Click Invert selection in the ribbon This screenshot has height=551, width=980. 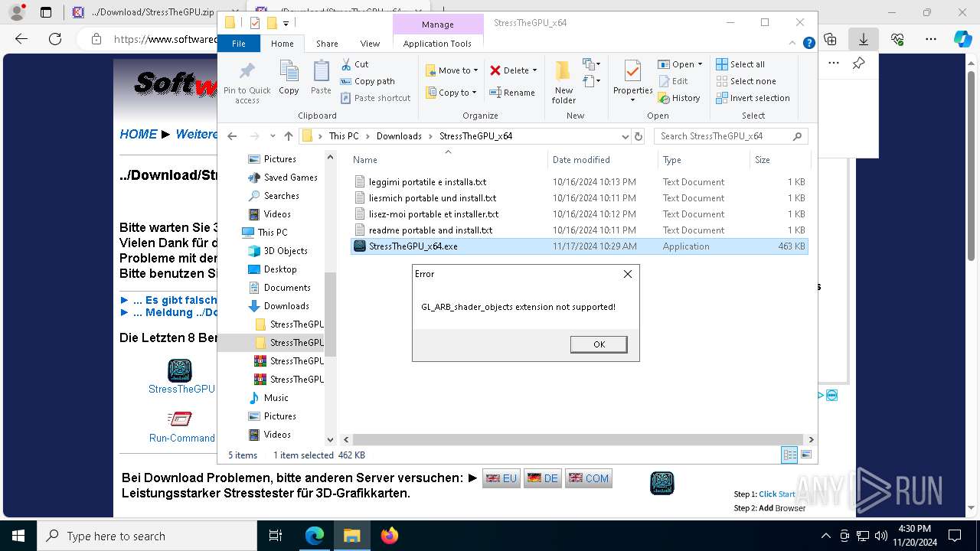(753, 98)
